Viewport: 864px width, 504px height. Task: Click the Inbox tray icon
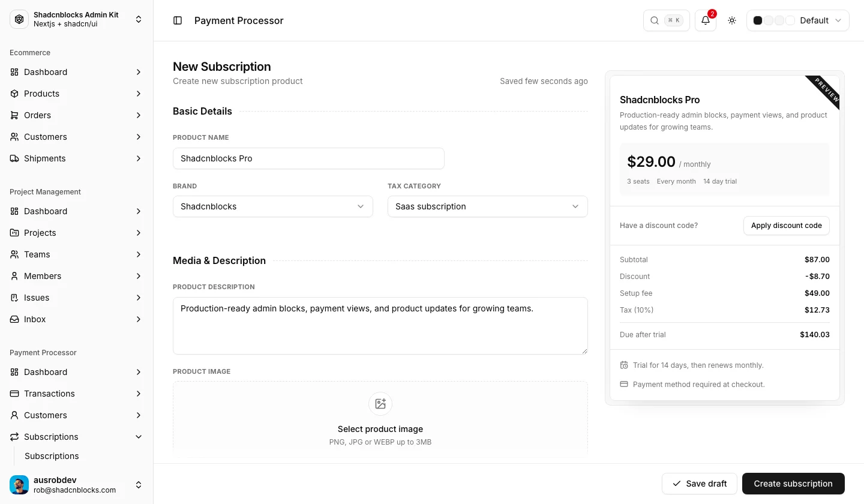(14, 319)
